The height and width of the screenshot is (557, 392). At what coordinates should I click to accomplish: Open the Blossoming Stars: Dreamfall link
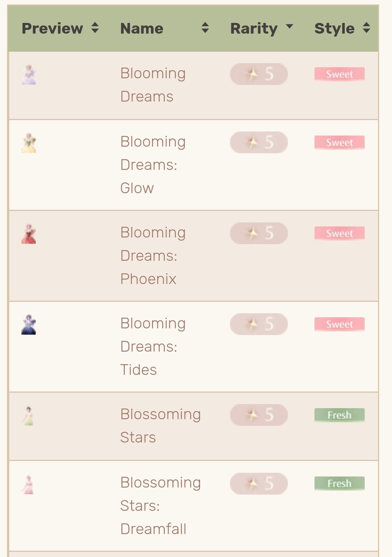[161, 506]
